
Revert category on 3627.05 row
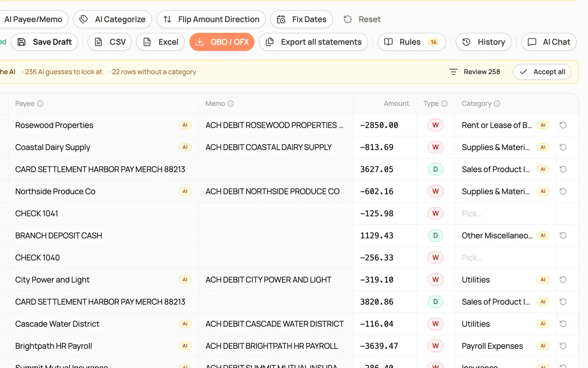563,169
